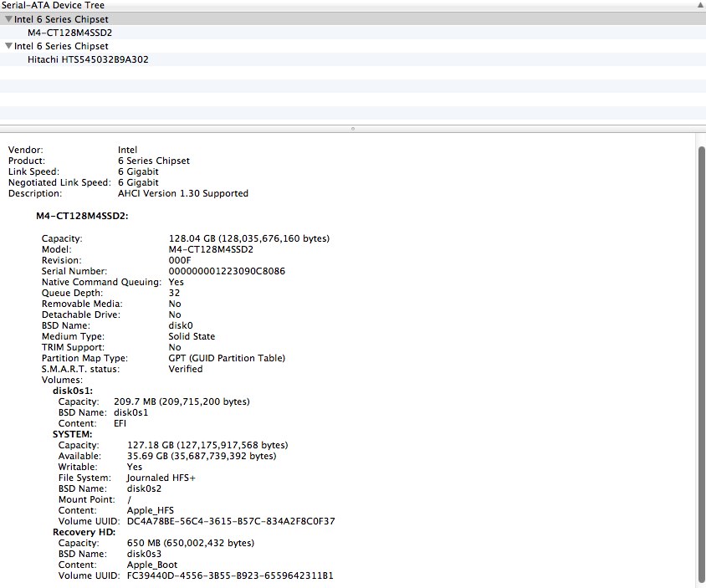The width and height of the screenshot is (706, 588).
Task: Click the disk0s1: volume heading
Action: 73,391
